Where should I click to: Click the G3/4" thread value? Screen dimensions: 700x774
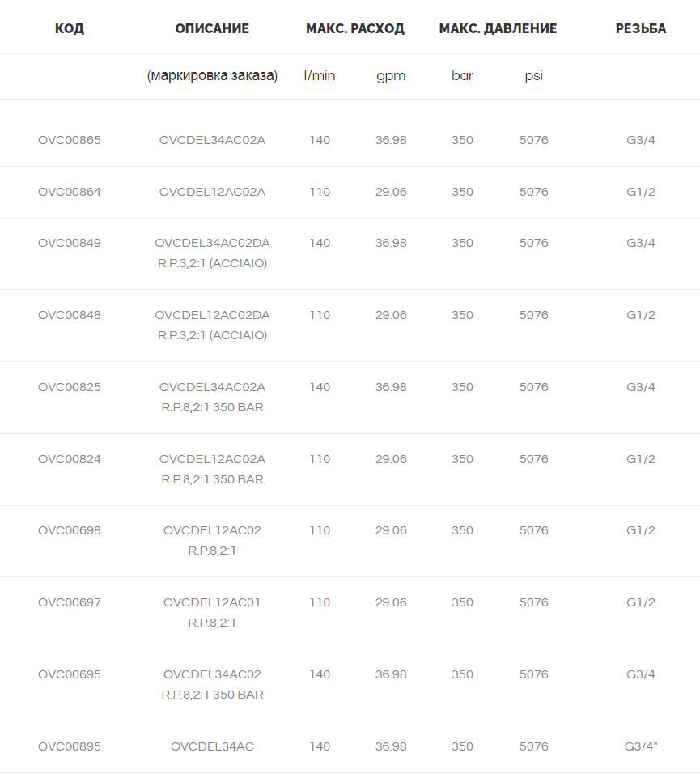click(641, 746)
